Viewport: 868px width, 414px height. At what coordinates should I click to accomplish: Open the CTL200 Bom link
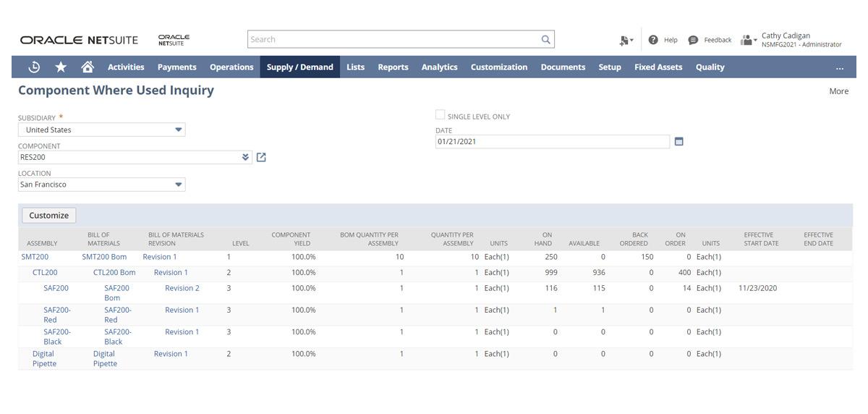(x=114, y=273)
